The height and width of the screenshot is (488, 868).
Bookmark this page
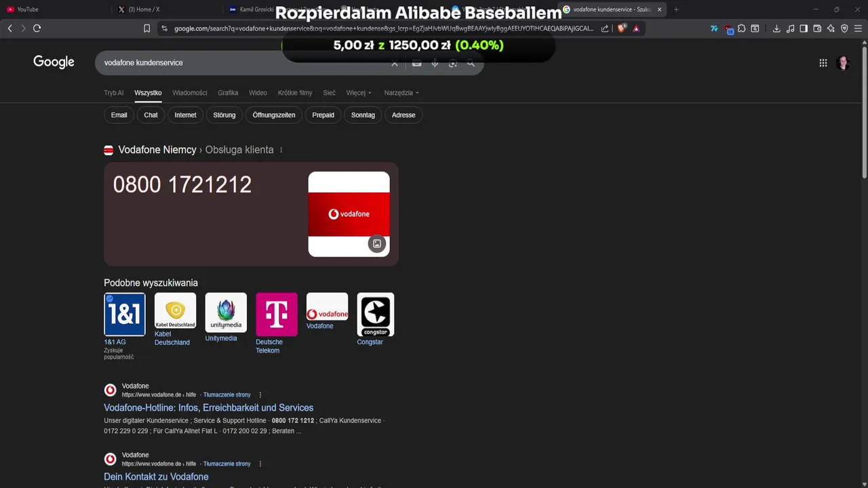click(x=146, y=28)
